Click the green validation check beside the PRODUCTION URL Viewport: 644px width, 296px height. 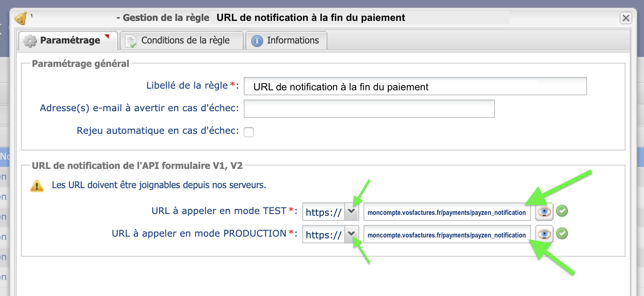(562, 234)
